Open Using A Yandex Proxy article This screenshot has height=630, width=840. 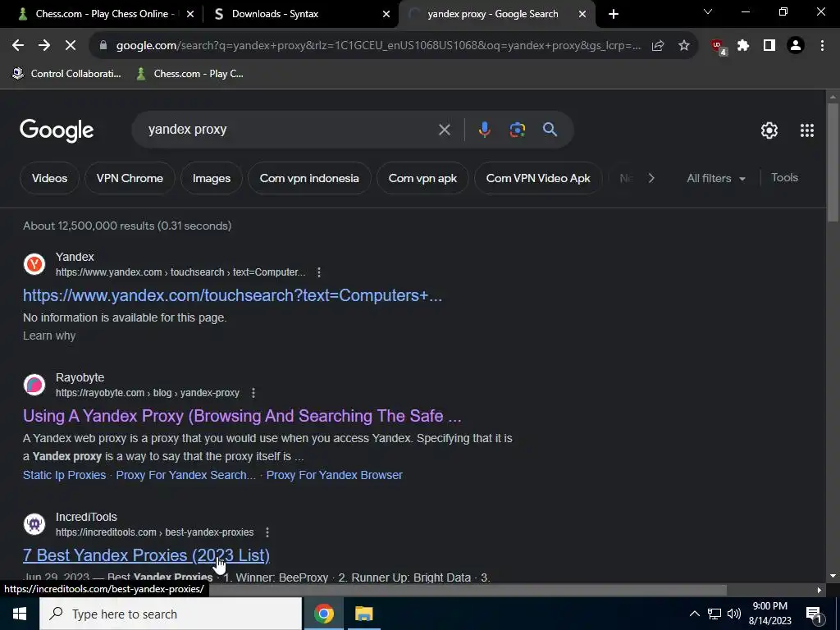(242, 416)
